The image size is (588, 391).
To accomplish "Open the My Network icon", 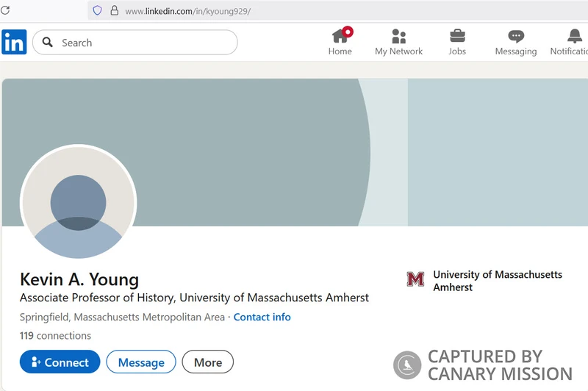I will click(x=398, y=36).
